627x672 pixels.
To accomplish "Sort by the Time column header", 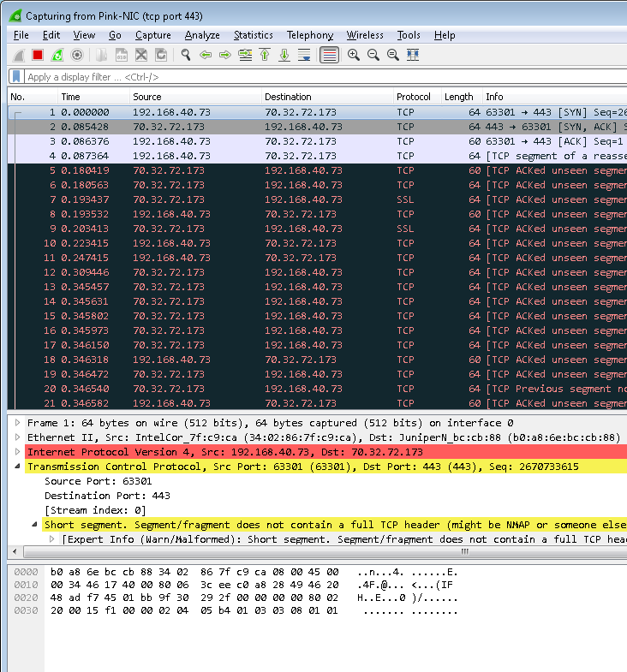I will click(93, 97).
